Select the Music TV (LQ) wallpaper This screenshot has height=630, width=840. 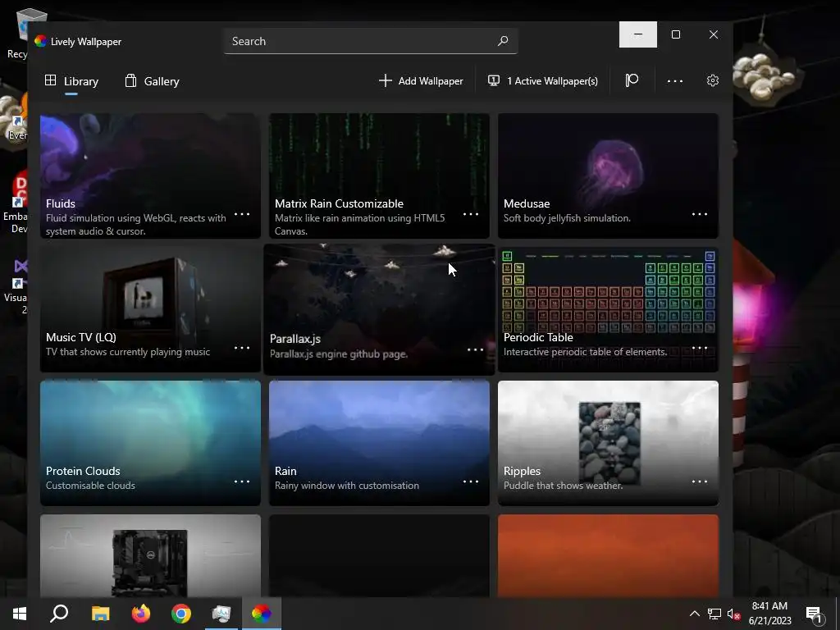(x=151, y=309)
